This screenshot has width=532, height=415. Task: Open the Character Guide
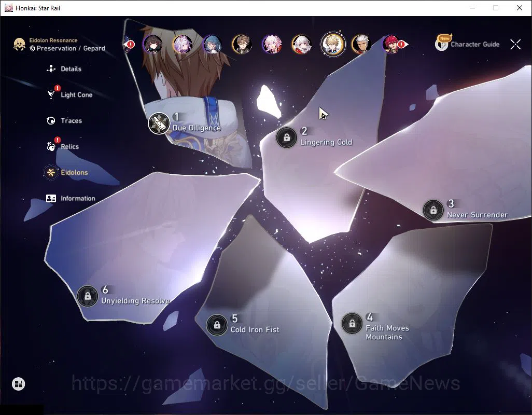pos(467,44)
